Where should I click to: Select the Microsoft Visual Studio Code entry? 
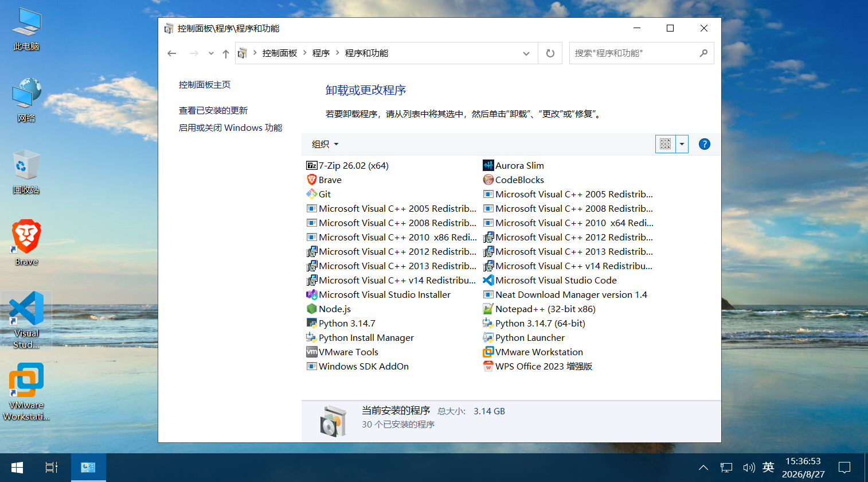(550, 280)
